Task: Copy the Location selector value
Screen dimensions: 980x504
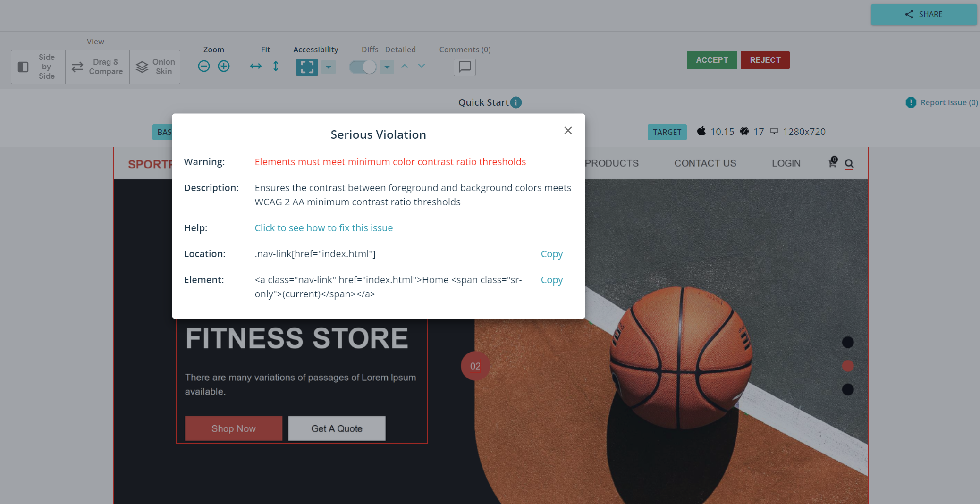Action: [551, 254]
